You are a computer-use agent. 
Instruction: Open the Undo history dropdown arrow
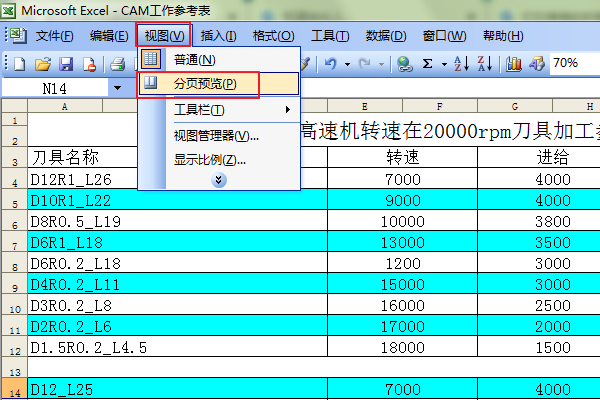pyautogui.click(x=347, y=64)
